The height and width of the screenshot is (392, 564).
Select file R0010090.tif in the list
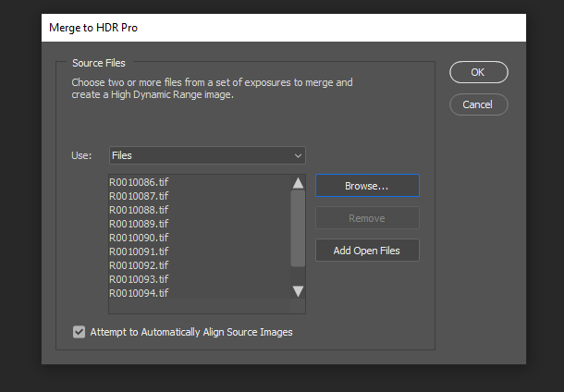139,238
